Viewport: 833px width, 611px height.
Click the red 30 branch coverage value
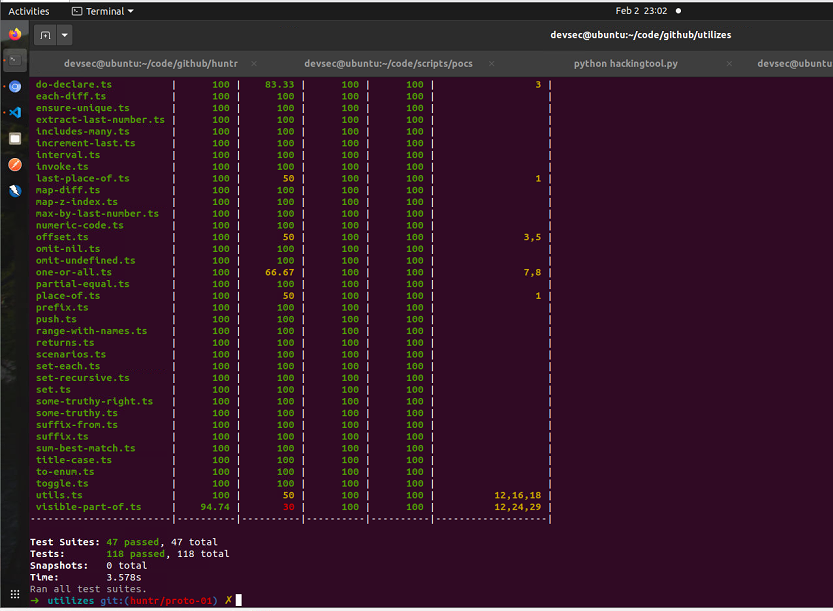(x=288, y=507)
